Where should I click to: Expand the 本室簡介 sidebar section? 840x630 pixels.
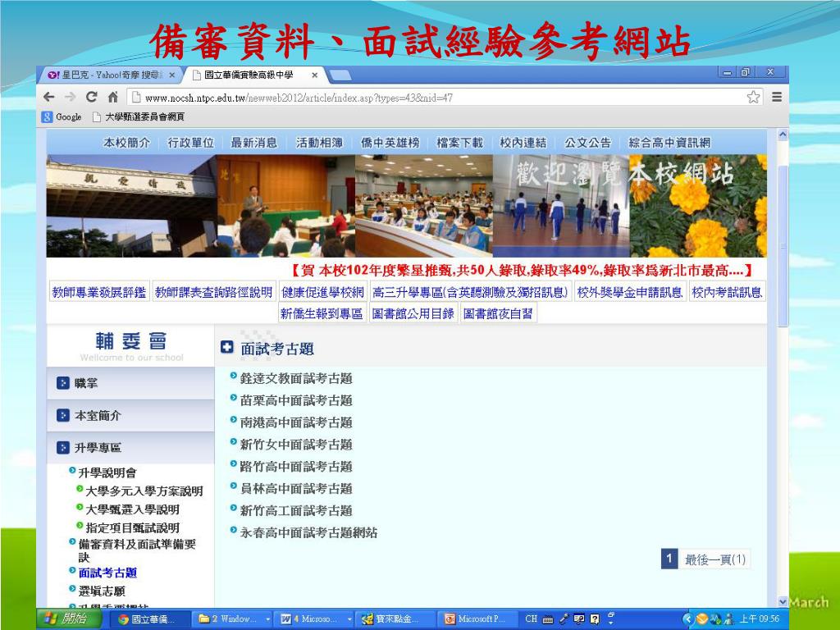(x=130, y=415)
